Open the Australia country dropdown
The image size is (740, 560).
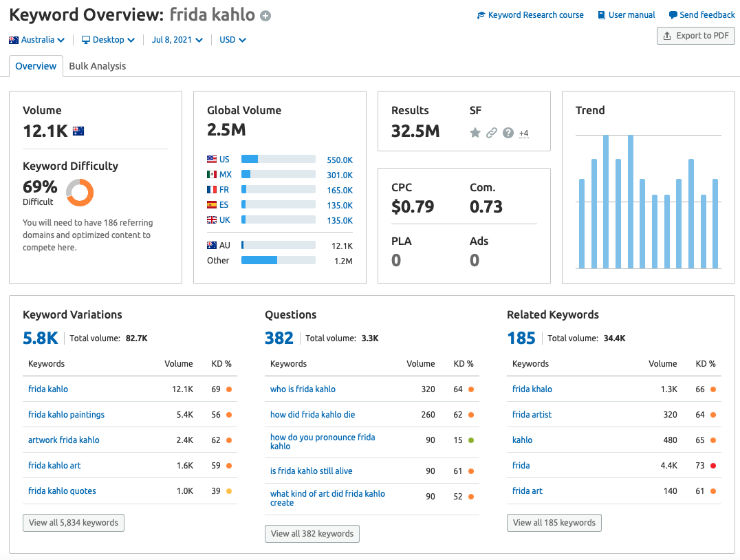(37, 40)
